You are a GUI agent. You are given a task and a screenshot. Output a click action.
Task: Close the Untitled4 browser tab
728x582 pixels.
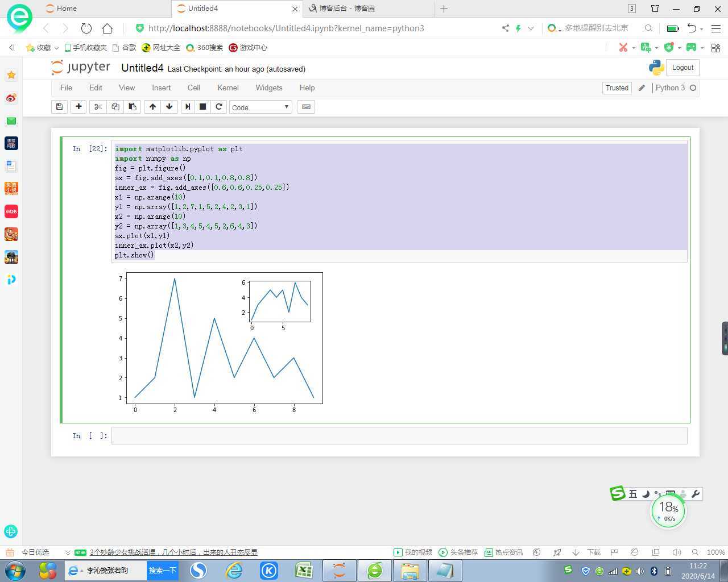(x=295, y=9)
